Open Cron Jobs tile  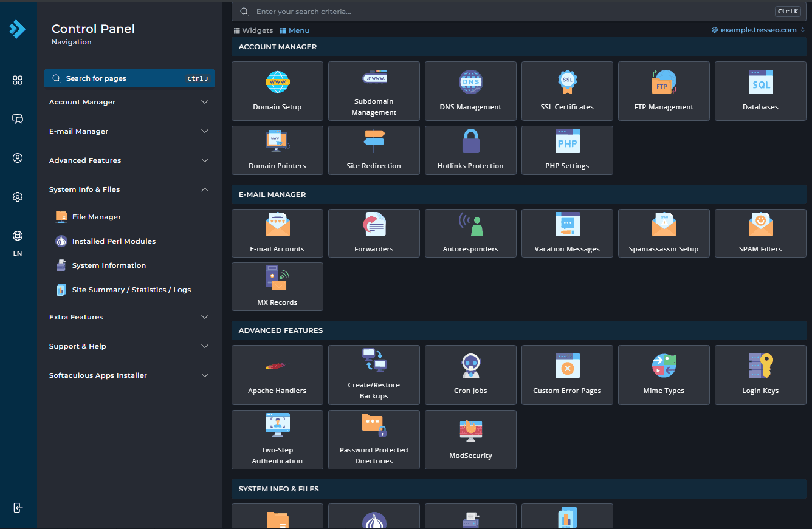470,375
